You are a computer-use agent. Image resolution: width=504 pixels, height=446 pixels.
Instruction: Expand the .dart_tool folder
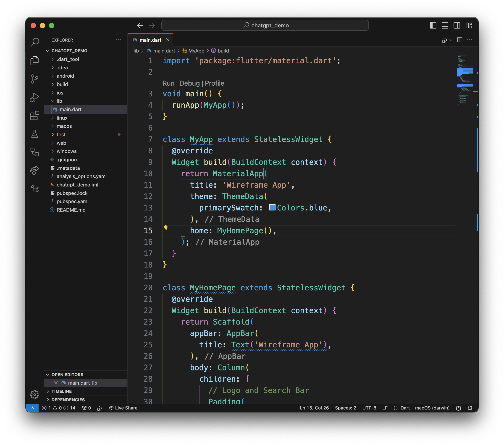click(85, 59)
